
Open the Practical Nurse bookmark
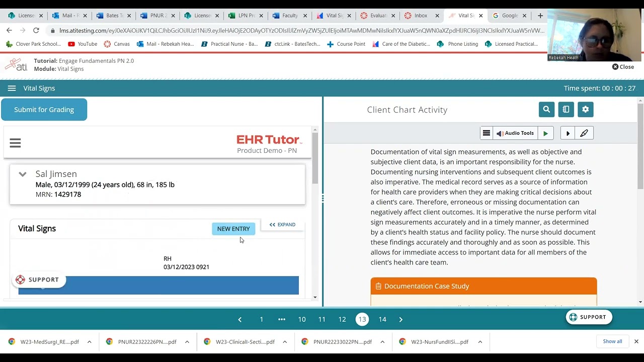coord(229,44)
